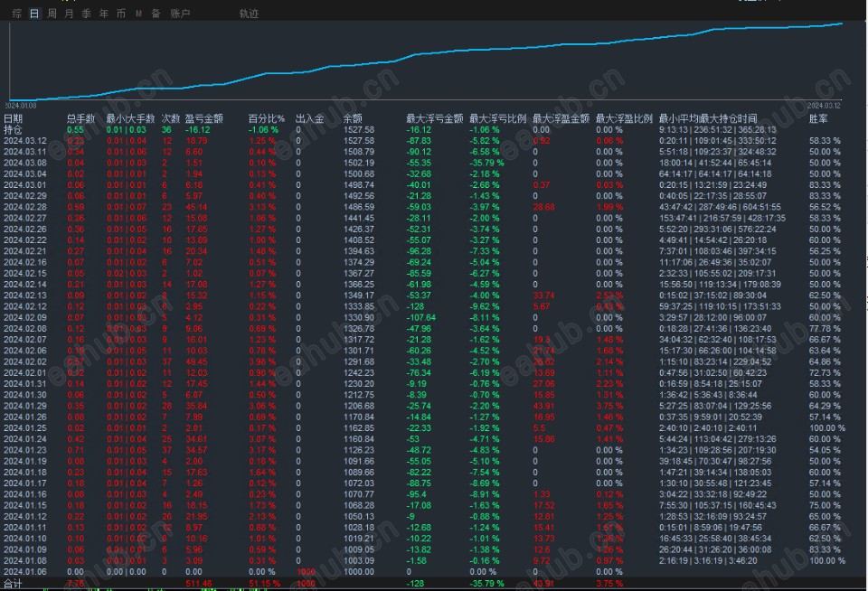
Task: Click the 51.15 % total percentage
Action: coord(264,583)
